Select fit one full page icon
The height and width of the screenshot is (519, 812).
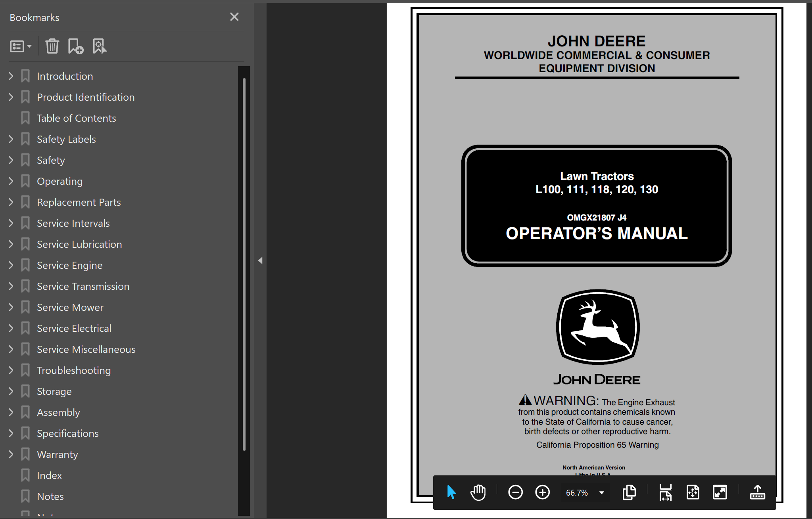693,492
